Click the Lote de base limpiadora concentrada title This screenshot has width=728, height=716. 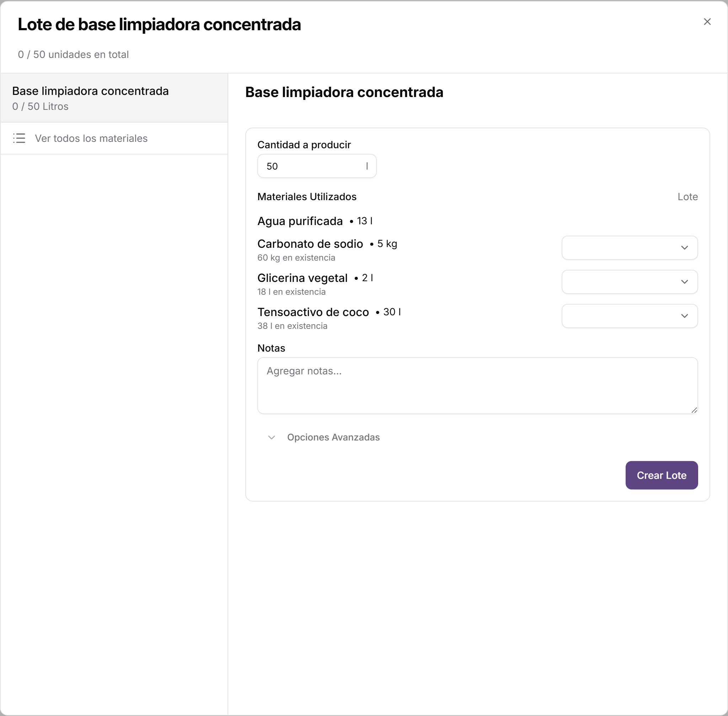pyautogui.click(x=160, y=25)
